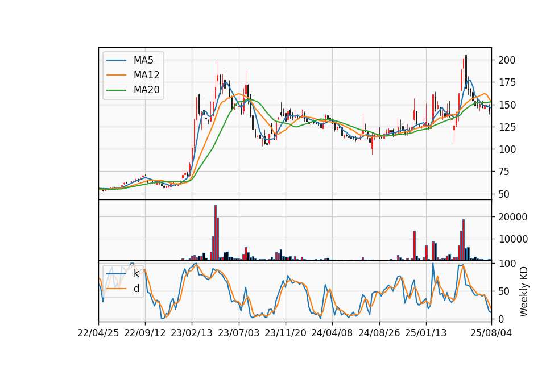Screen dimensions: 546x392
Task: Click the MA5 legend label
Action: coord(143,60)
